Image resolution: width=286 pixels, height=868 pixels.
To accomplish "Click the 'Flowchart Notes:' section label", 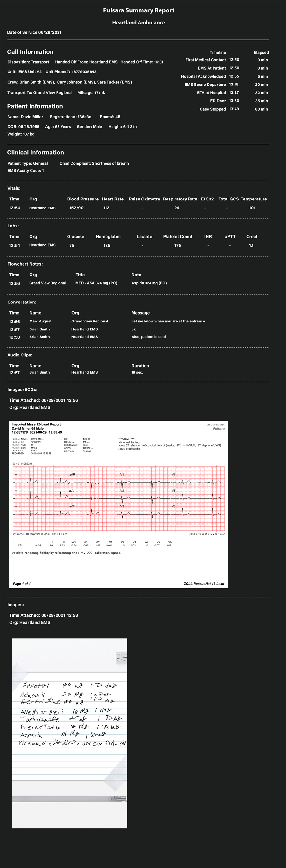I will pos(25,264).
